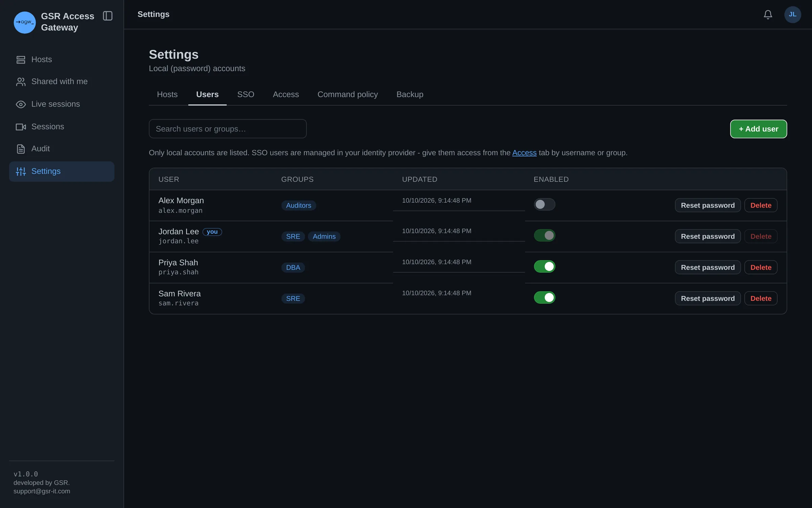This screenshot has width=812, height=508.
Task: Click the Shared with me people icon
Action: click(21, 82)
